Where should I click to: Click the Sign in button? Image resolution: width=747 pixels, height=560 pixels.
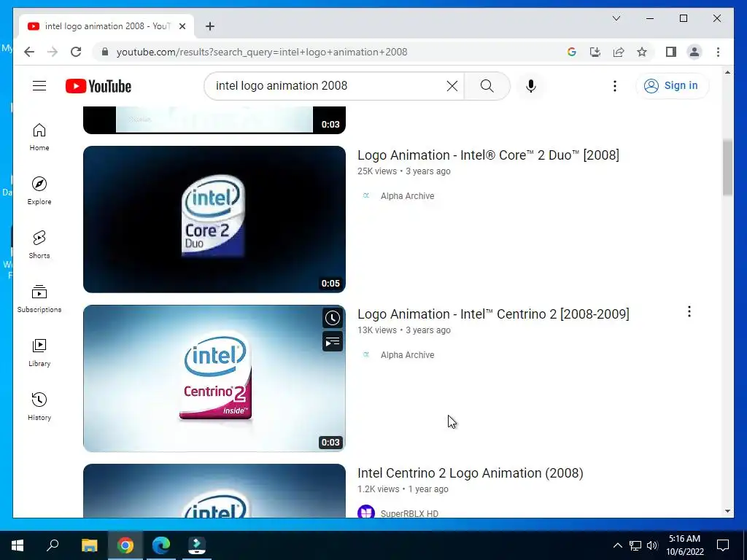tap(672, 86)
